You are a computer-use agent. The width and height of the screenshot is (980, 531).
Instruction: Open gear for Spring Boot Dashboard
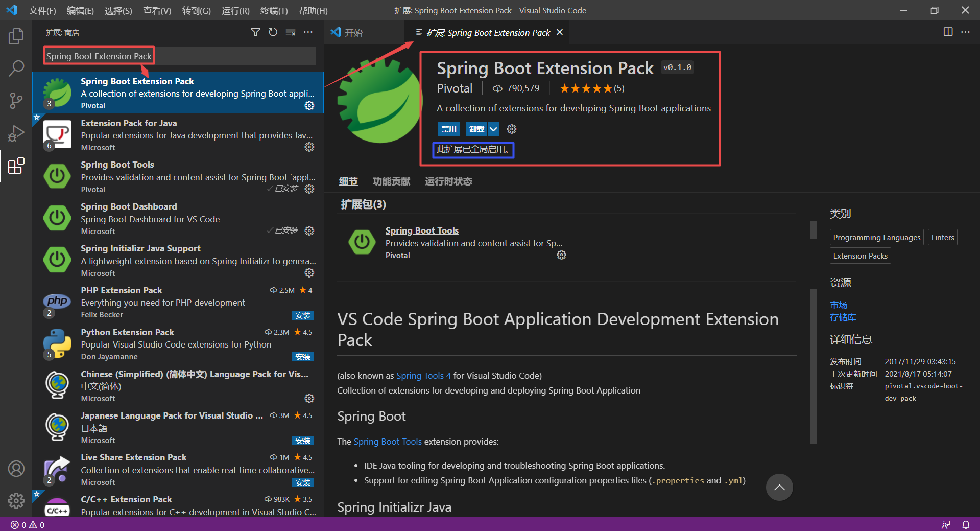[309, 231]
